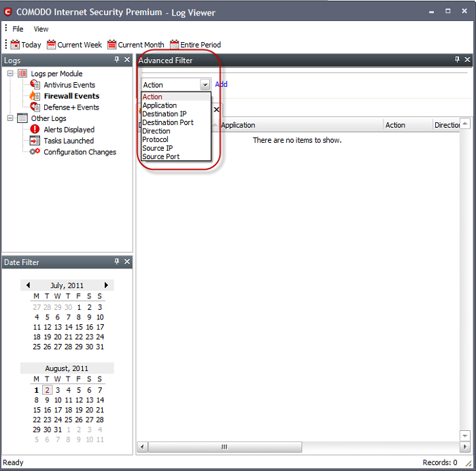Open Antivirus Events log

click(x=69, y=85)
